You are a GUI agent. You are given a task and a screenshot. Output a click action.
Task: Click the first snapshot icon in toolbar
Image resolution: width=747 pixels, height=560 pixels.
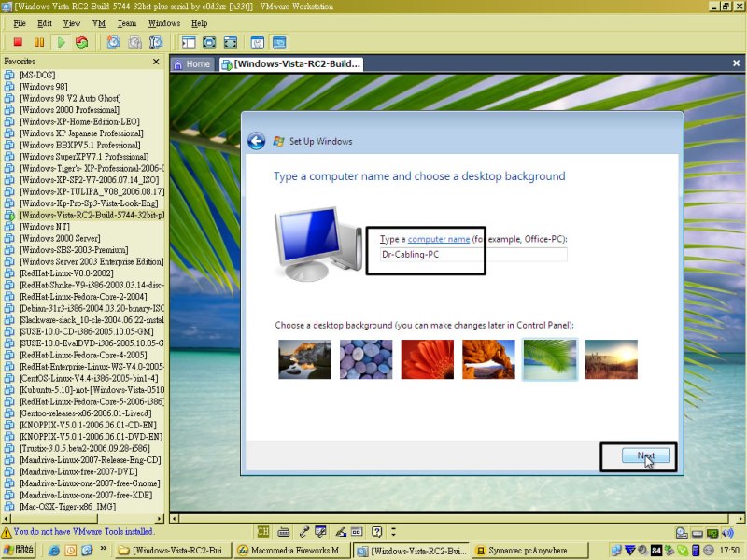coord(113,42)
